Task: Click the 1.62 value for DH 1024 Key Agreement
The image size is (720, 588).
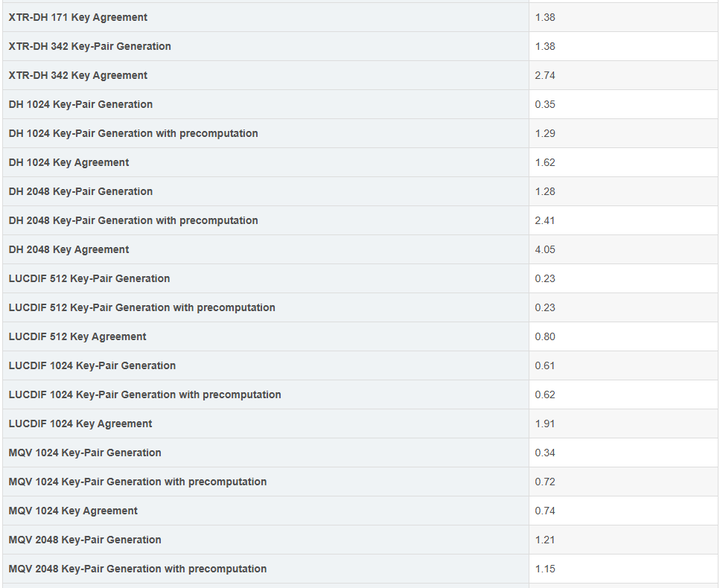Action: pos(545,162)
